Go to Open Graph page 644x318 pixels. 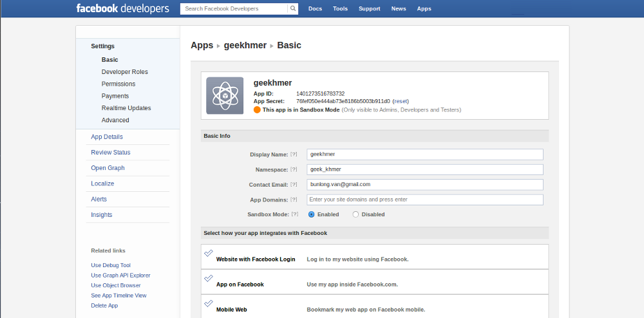click(108, 168)
